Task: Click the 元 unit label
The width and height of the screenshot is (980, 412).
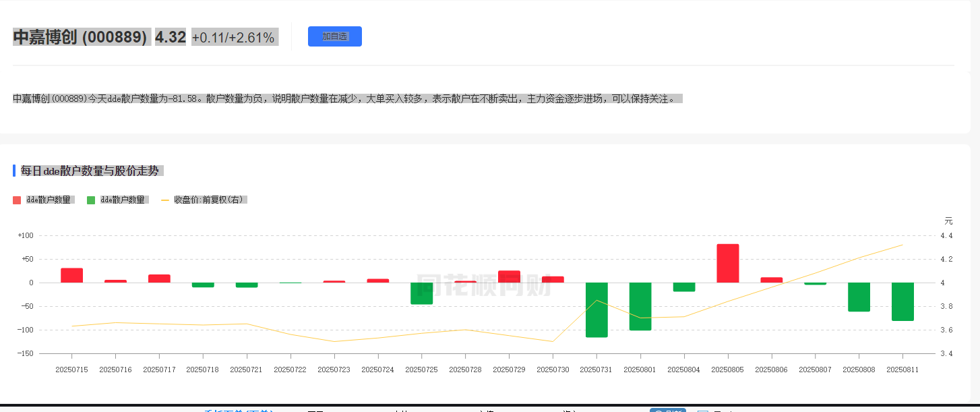Action: (x=949, y=221)
